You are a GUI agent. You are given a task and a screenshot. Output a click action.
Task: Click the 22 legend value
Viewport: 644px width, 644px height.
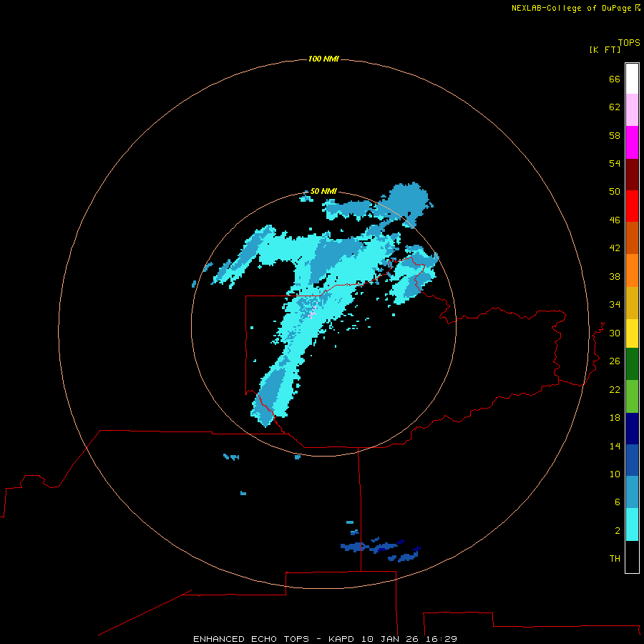coord(615,390)
